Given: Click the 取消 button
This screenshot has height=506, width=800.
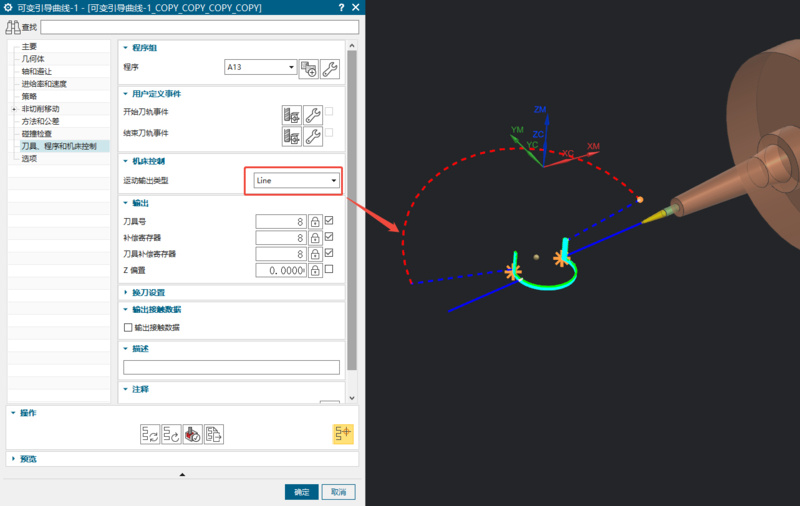Looking at the screenshot, I should (x=339, y=492).
